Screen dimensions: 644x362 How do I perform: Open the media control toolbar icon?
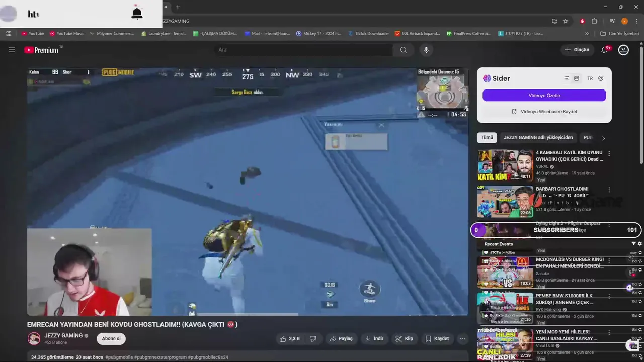612,21
